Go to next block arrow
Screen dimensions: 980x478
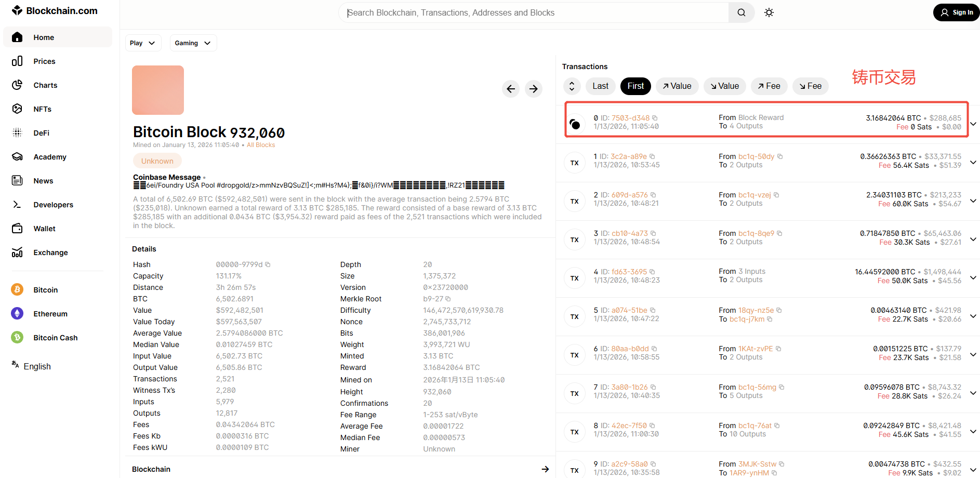click(x=534, y=89)
